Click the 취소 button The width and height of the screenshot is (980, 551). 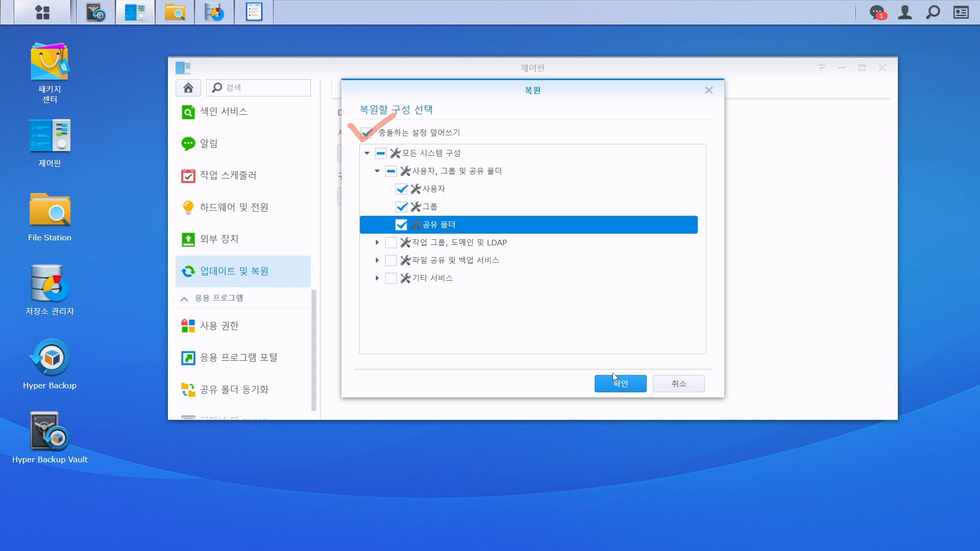point(678,384)
